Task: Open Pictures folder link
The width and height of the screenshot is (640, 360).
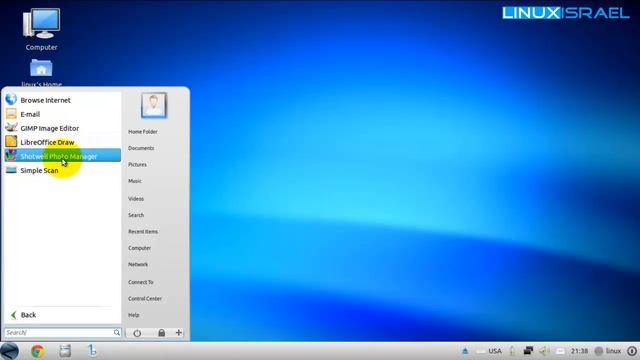Action: [x=137, y=164]
